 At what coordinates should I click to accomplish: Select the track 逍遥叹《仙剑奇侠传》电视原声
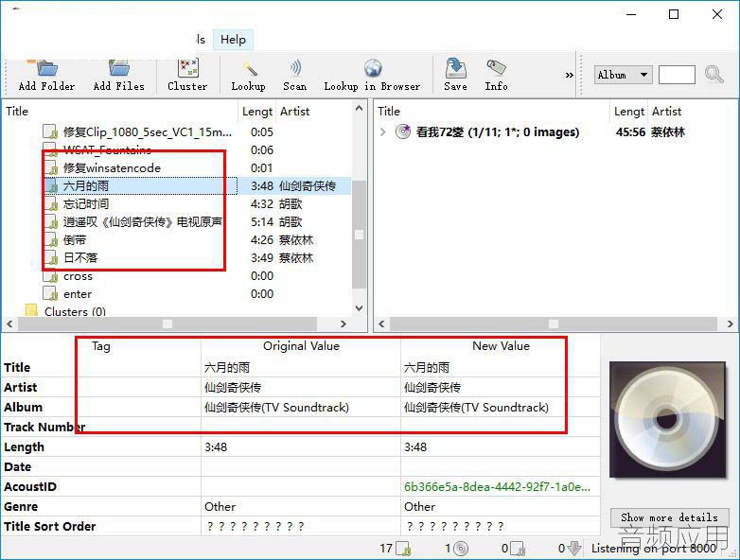(x=143, y=221)
